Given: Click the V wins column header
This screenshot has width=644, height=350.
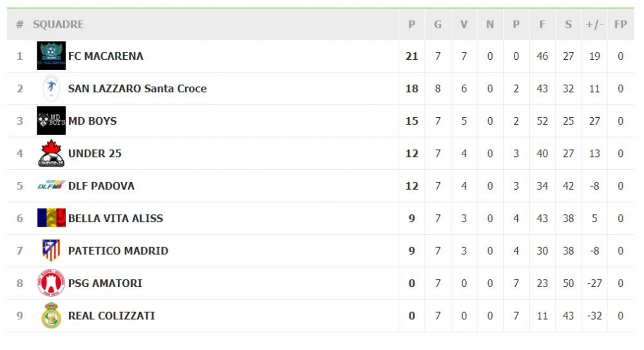Looking at the screenshot, I should pyautogui.click(x=464, y=24).
